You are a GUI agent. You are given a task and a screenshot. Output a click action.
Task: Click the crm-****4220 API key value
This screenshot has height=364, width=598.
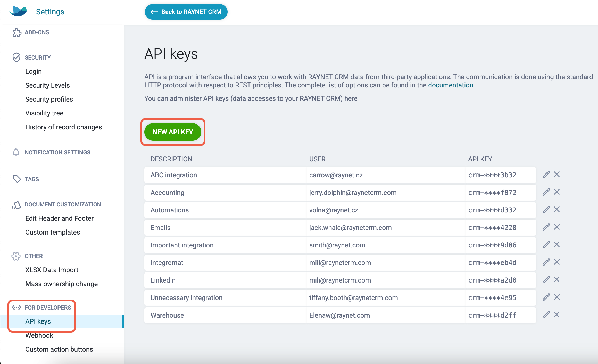coord(492,228)
